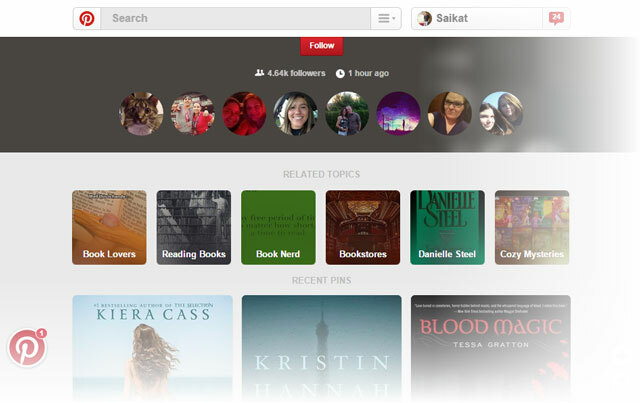Screen dimensions: 640x403
Task: Click the Recent Pins heading
Action: (322, 281)
